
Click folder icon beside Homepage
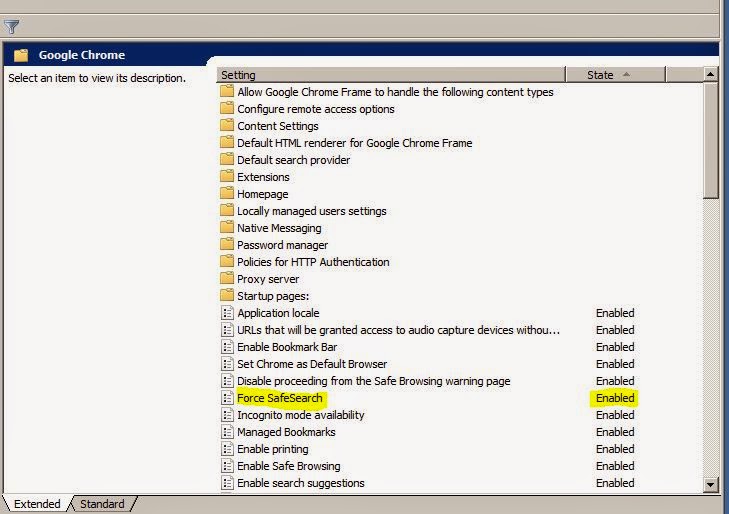(227, 193)
